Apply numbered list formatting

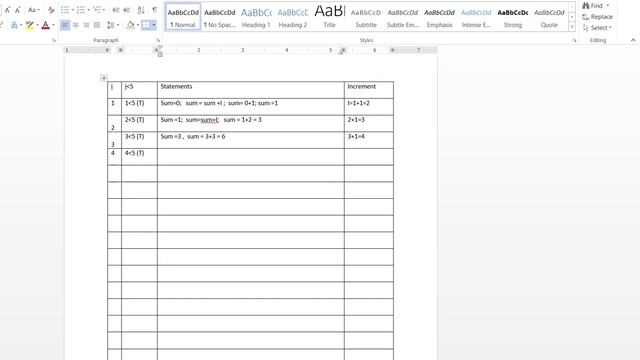point(81,10)
